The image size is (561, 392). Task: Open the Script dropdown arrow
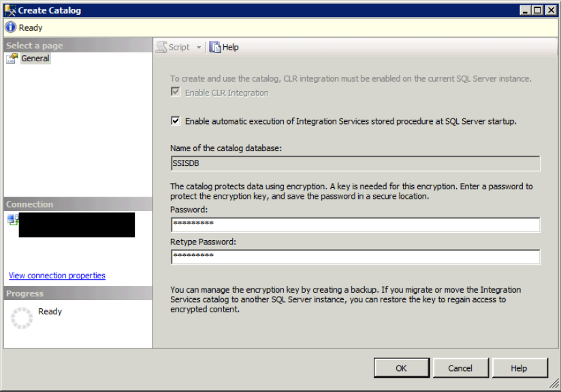[x=199, y=47]
